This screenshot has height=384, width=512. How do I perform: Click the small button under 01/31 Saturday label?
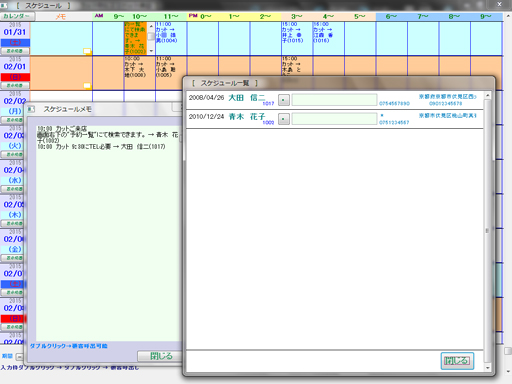pos(15,51)
